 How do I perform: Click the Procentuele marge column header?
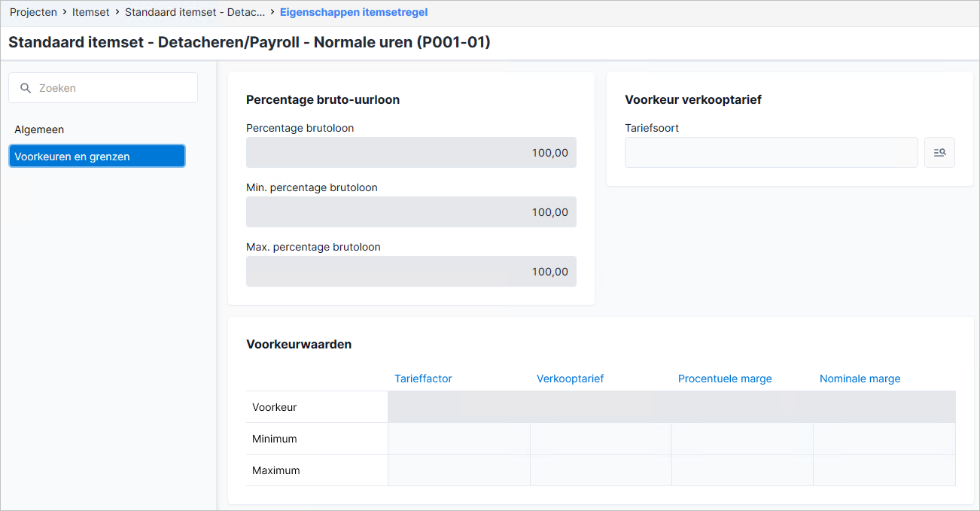725,379
